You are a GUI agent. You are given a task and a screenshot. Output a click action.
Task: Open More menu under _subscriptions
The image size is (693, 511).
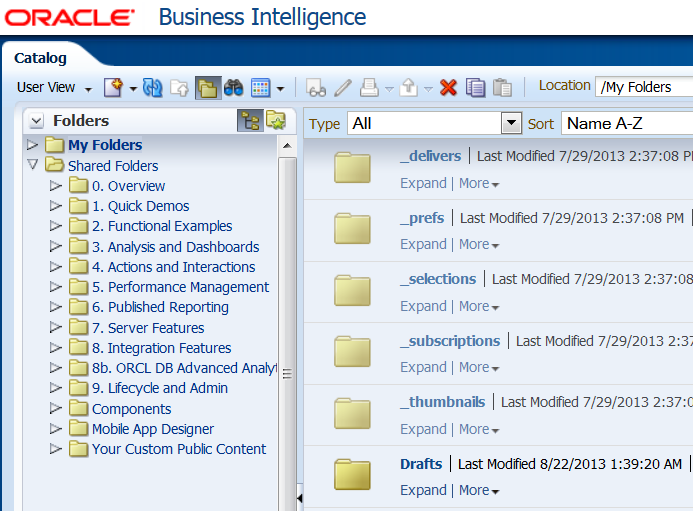(x=479, y=367)
